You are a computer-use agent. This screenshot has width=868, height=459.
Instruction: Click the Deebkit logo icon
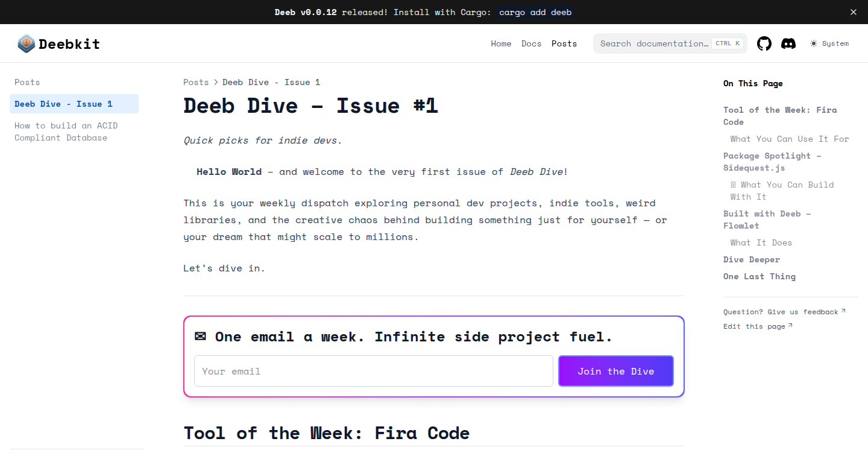[27, 43]
